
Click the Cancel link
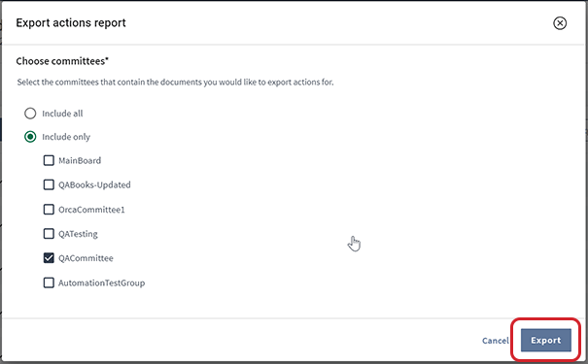click(496, 341)
